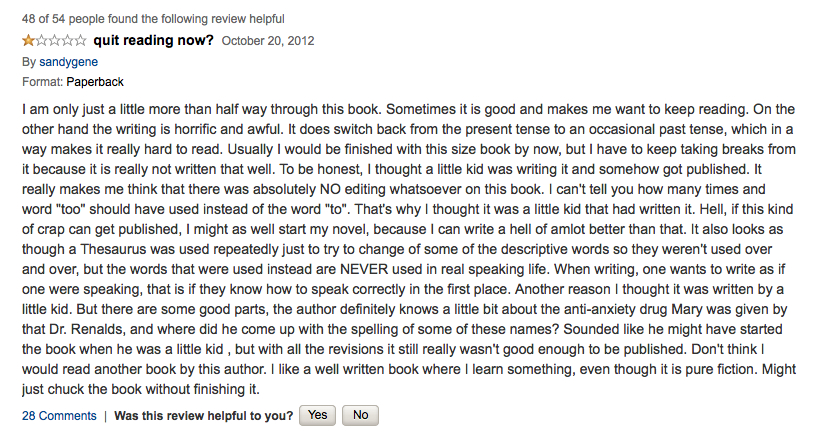Click the third empty rating star
820x443 pixels.
coord(54,40)
